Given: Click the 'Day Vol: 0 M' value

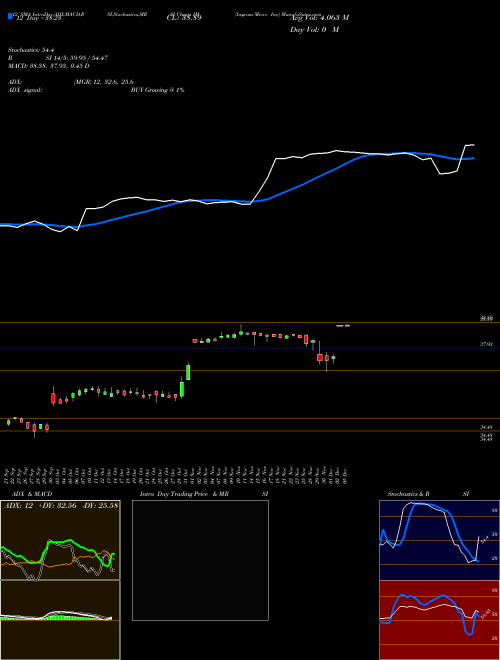Looking at the screenshot, I should (314, 30).
